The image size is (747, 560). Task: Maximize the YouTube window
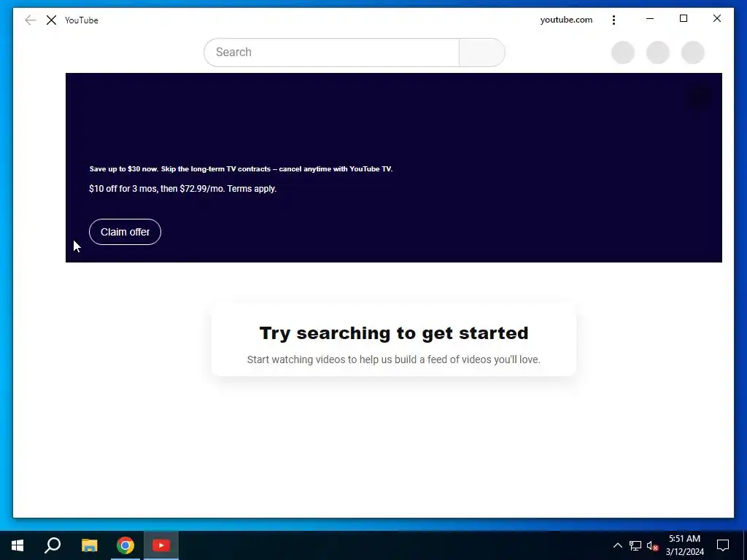(x=683, y=18)
